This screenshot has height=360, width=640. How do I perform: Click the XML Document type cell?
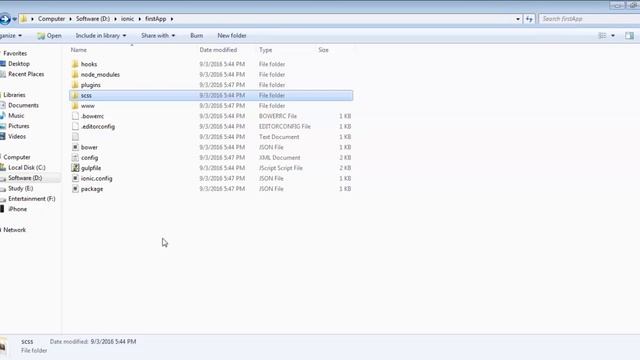280,158
